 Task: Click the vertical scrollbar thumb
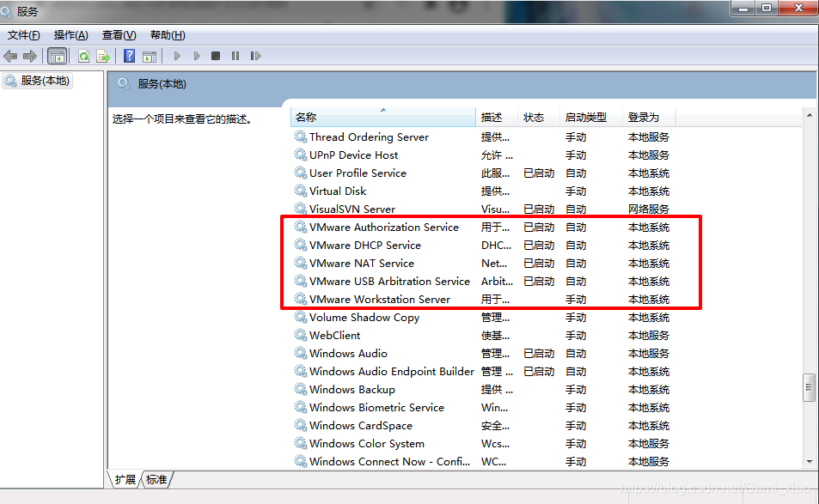click(x=809, y=387)
